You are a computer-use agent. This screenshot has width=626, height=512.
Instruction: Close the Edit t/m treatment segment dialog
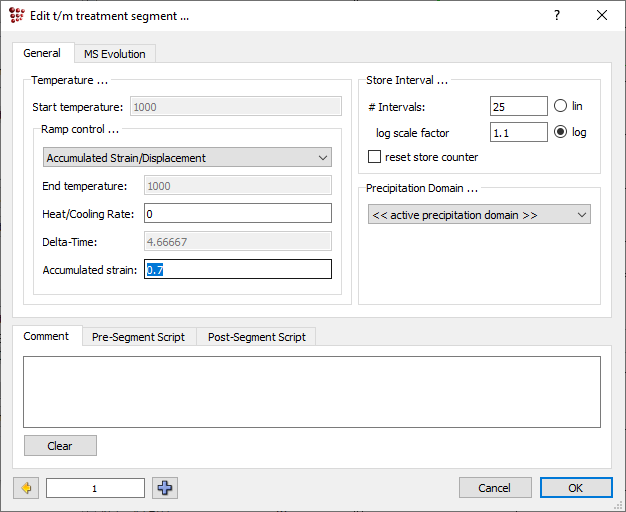pos(601,15)
